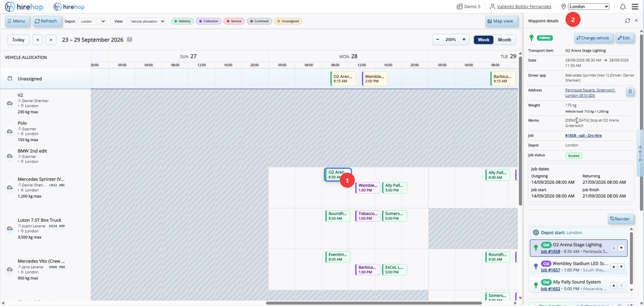Move Wembley Stadium LED stop down

621,266
